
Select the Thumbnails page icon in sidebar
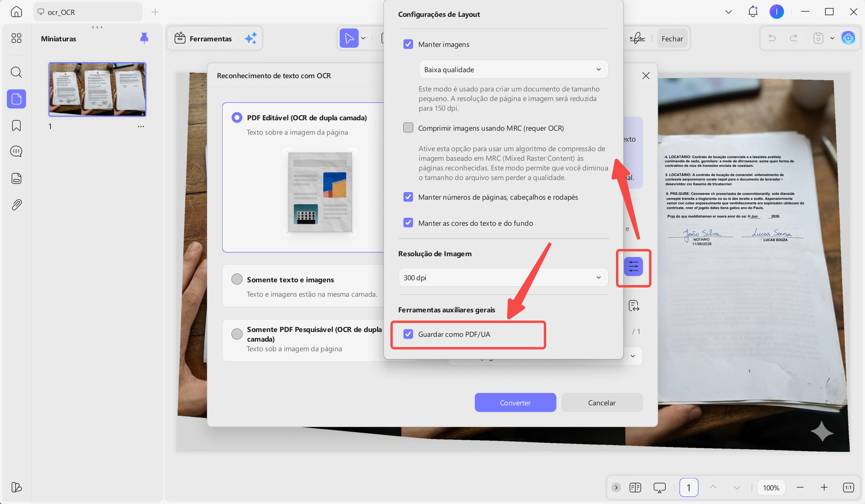[x=16, y=99]
